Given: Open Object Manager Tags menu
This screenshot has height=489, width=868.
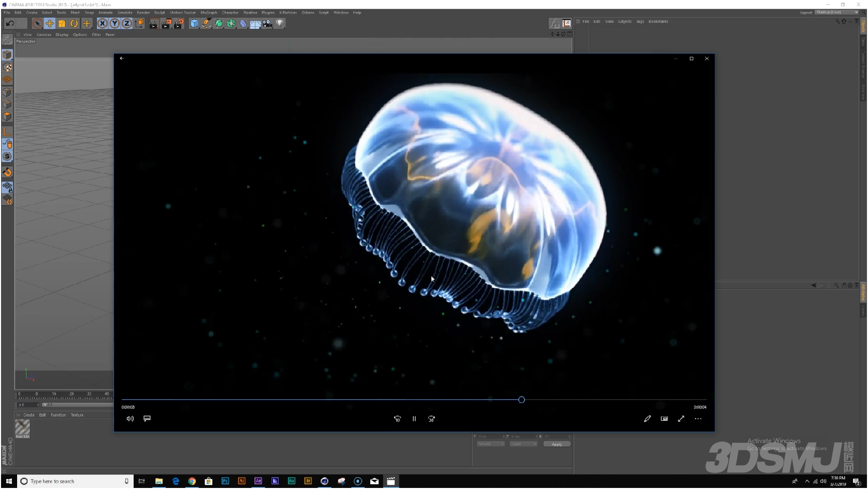Looking at the screenshot, I should pos(640,21).
